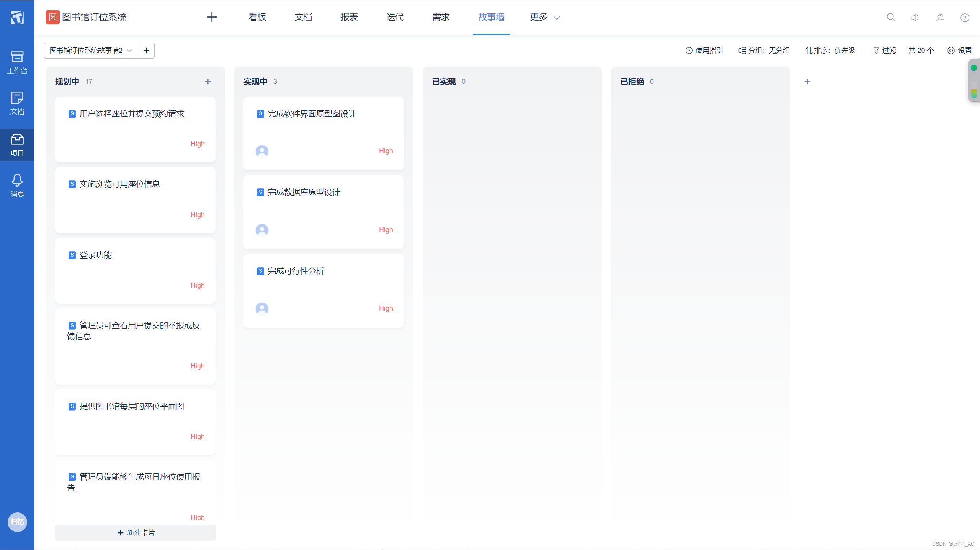Open the 过滤 filter button
The width and height of the screenshot is (980, 550).
pos(885,51)
